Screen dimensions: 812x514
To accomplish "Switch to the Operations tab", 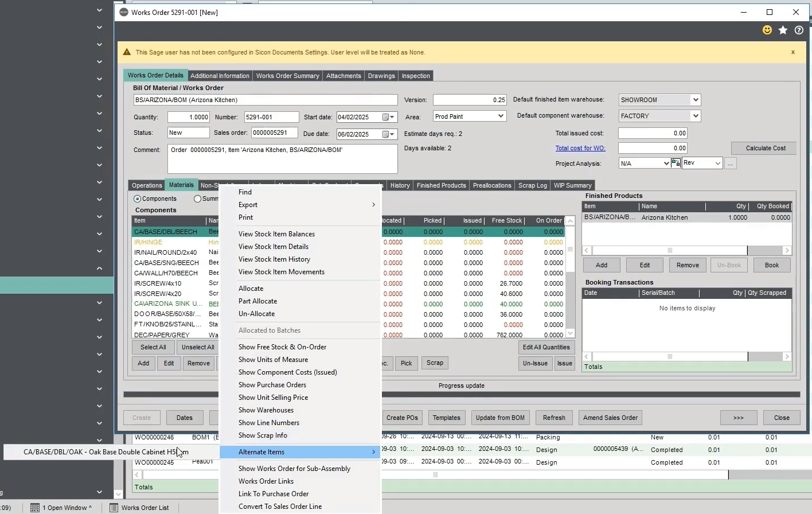I will pyautogui.click(x=147, y=185).
